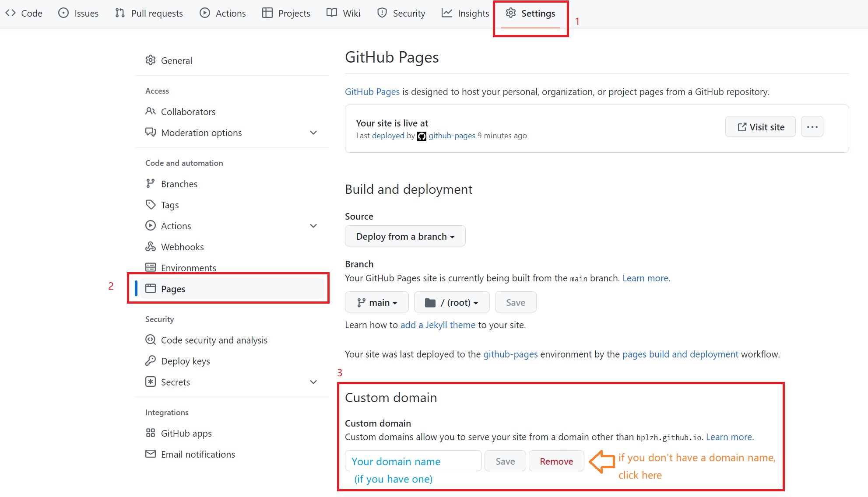Open the Security tab
Screen dimensions: 868x497
(401, 13)
